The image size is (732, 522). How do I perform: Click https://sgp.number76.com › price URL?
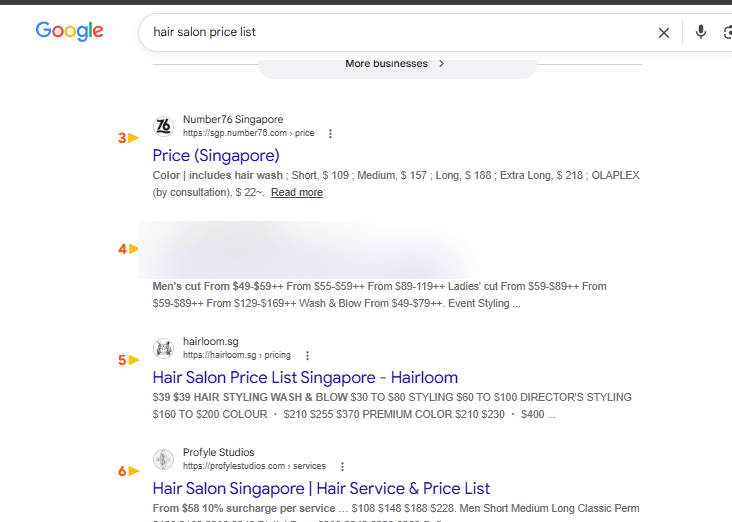[x=248, y=133]
